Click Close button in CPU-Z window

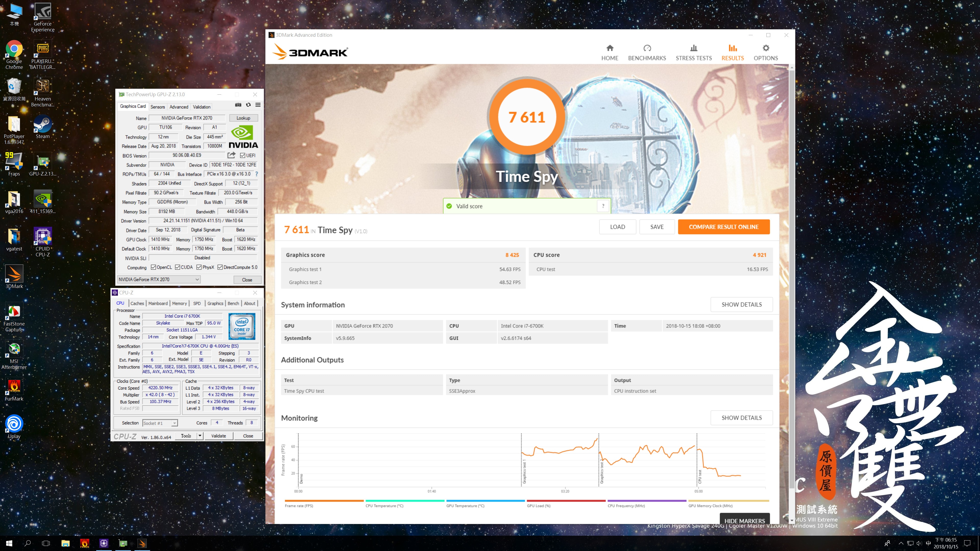(x=248, y=436)
